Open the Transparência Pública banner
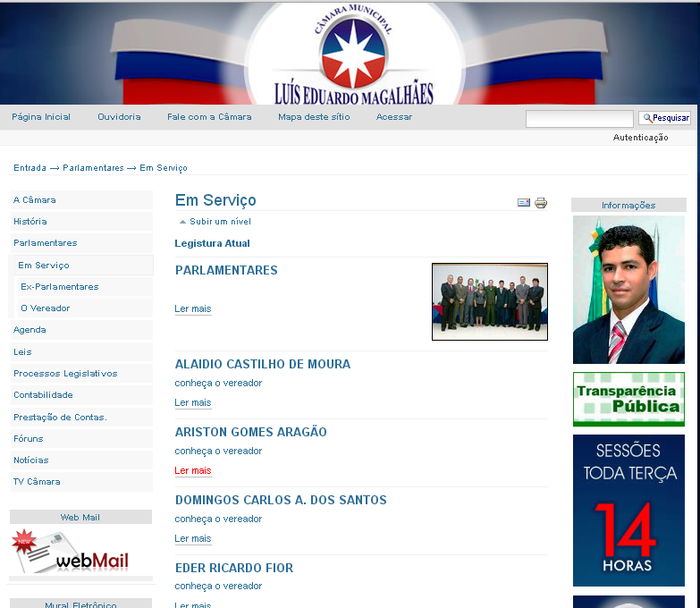Image resolution: width=700 pixels, height=608 pixels. [628, 399]
